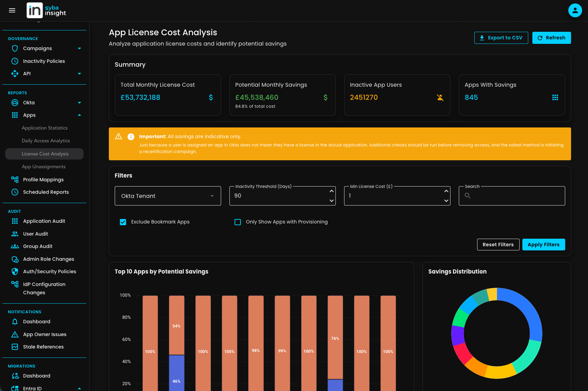Select the Stale References icon

tap(15, 347)
